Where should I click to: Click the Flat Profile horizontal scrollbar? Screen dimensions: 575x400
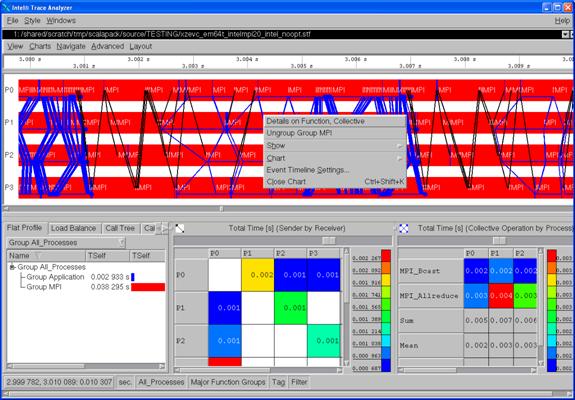tap(86, 366)
